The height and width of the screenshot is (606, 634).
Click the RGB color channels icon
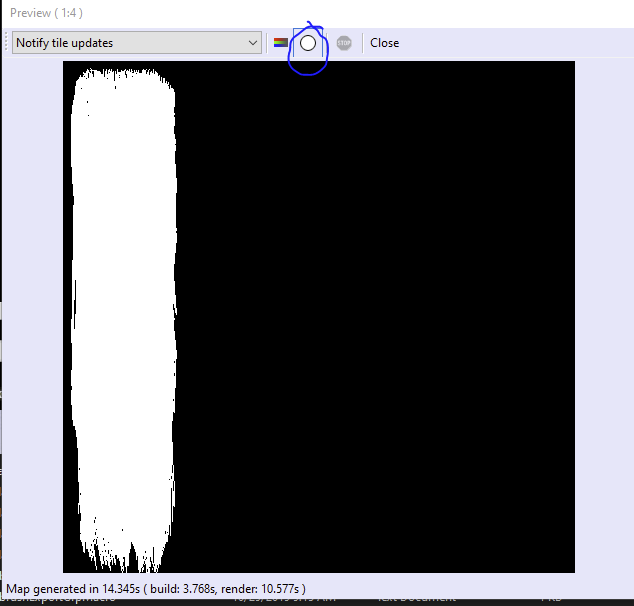pyautogui.click(x=281, y=43)
